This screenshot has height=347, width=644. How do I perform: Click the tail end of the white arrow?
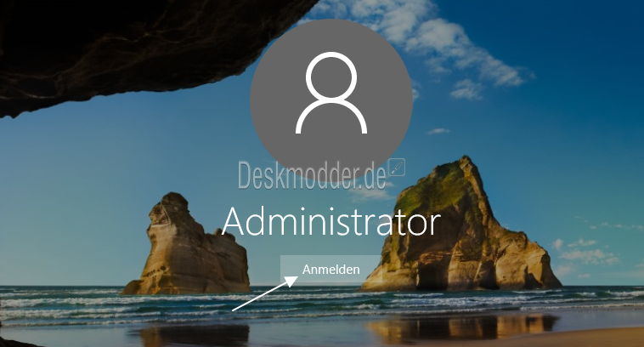235,310
